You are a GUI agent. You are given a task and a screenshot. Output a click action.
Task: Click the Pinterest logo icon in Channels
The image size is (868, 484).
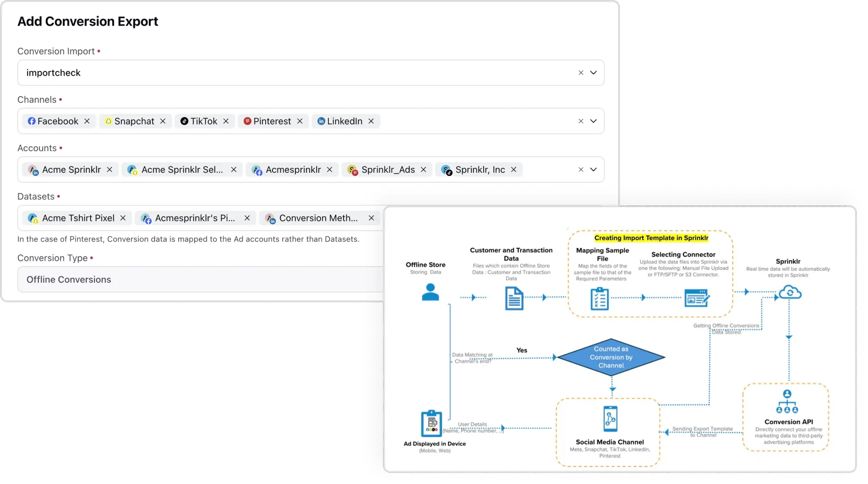tap(247, 121)
